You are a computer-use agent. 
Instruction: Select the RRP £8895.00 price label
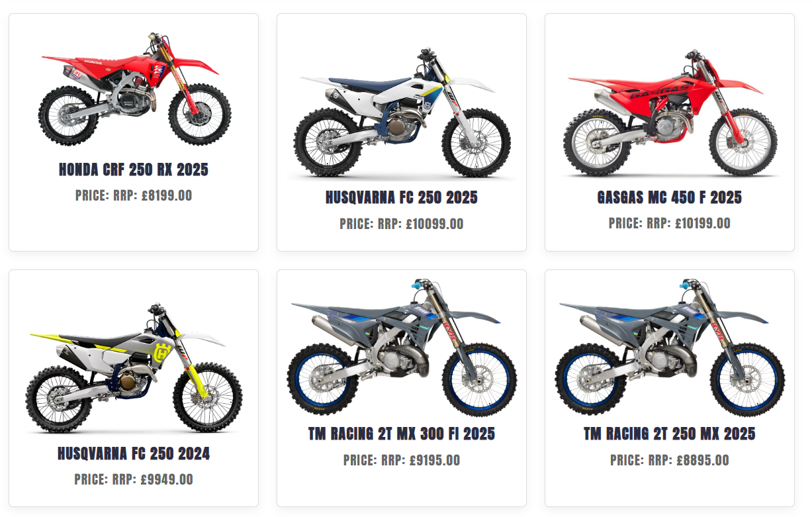tap(670, 460)
